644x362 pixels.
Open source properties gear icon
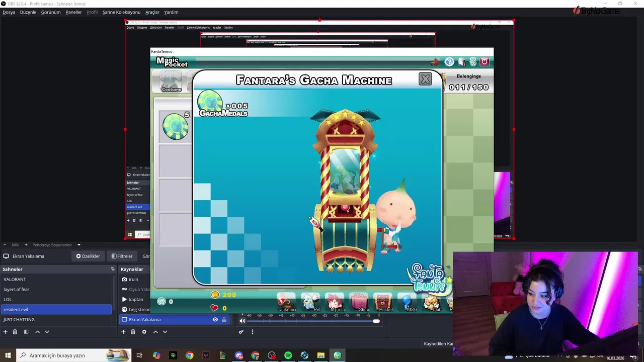[x=144, y=332]
